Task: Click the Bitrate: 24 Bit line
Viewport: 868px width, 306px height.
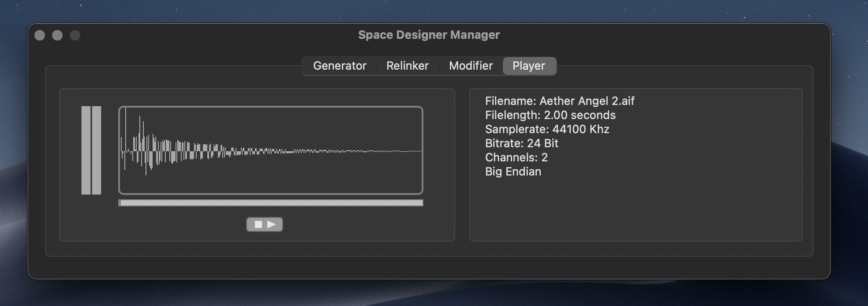Action: tap(521, 143)
